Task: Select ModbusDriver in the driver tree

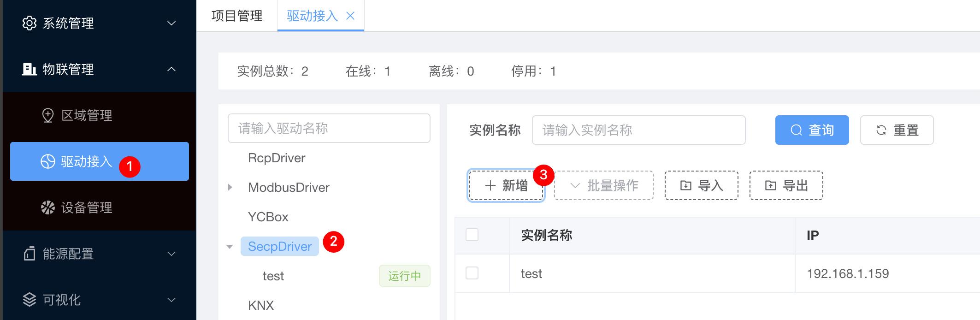Action: 289,187
